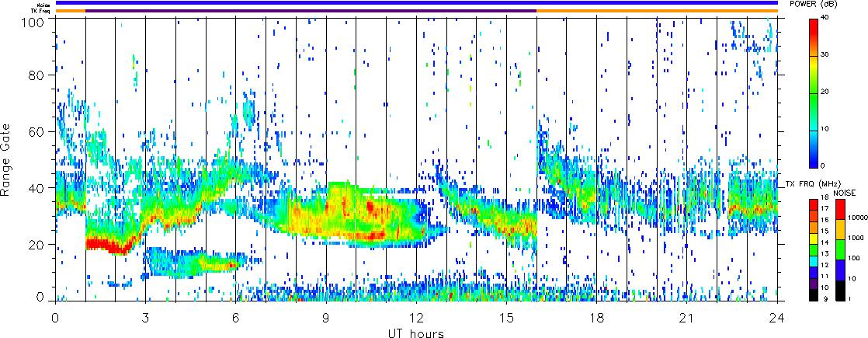
Task: Click the x-axis tick label 15
Action: 506,318
